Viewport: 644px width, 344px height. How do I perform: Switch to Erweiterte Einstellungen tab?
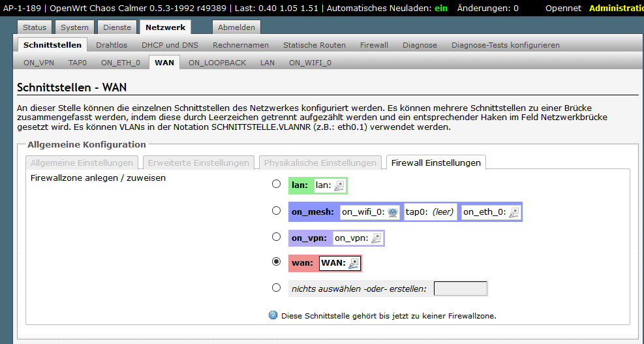tap(198, 163)
